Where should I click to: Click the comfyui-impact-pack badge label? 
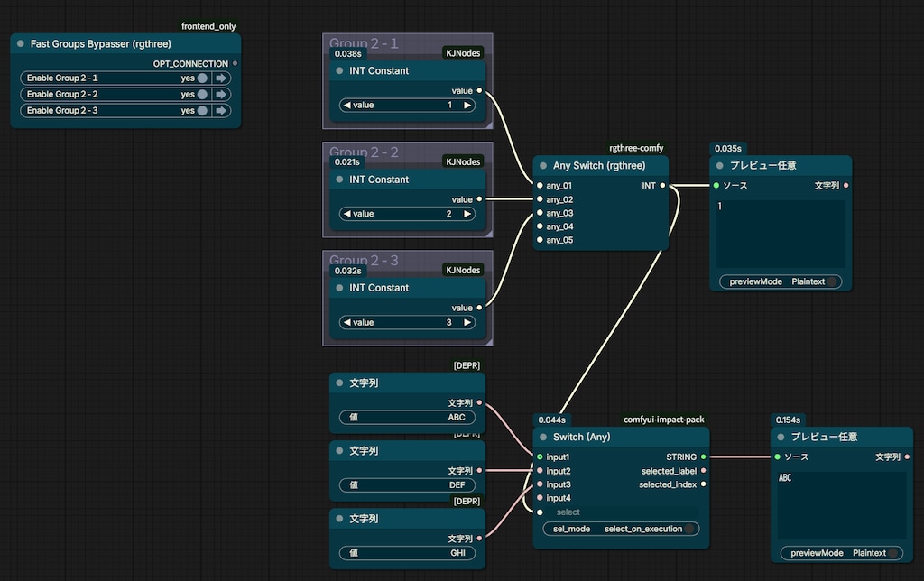663,420
